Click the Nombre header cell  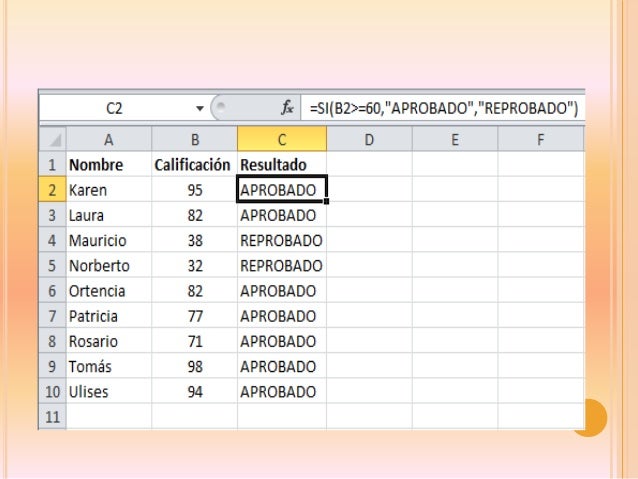pyautogui.click(x=109, y=164)
